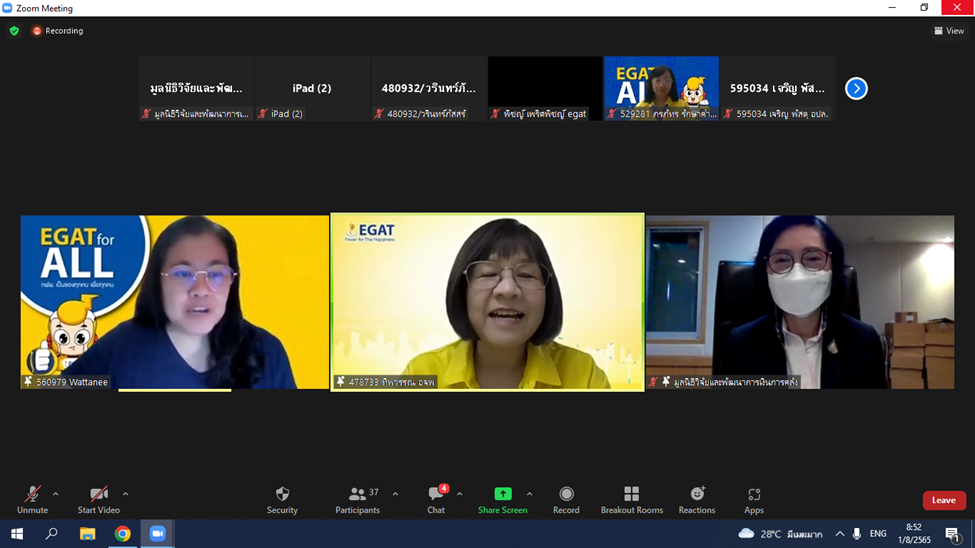Select the 595034 participant thumbnail
975x548 pixels.
777,88
